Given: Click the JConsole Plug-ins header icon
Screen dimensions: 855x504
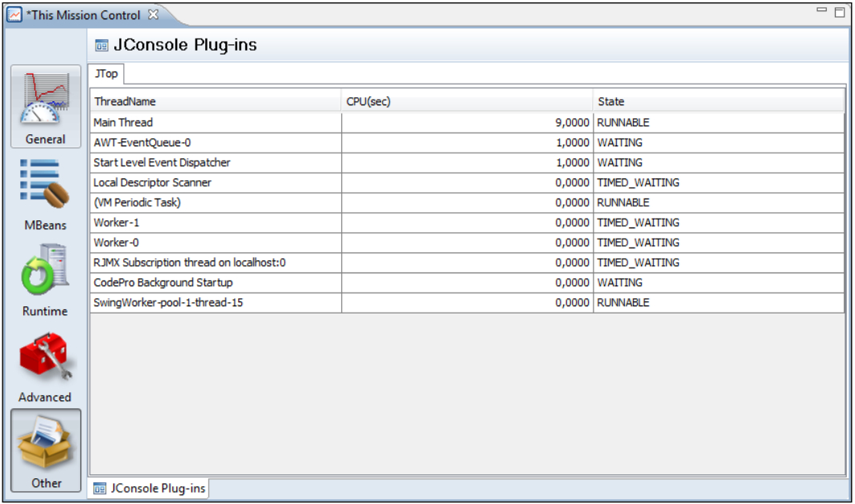Looking at the screenshot, I should coord(101,45).
